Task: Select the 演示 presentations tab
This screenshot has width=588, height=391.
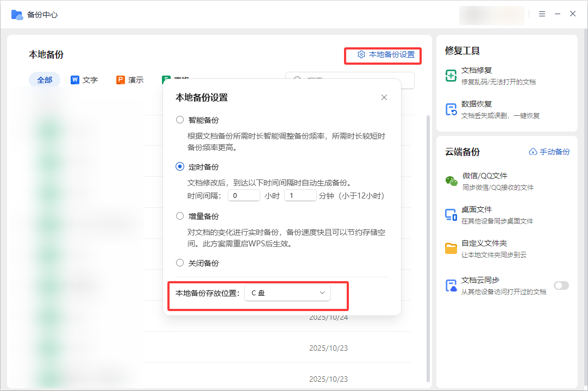Action: (130, 79)
